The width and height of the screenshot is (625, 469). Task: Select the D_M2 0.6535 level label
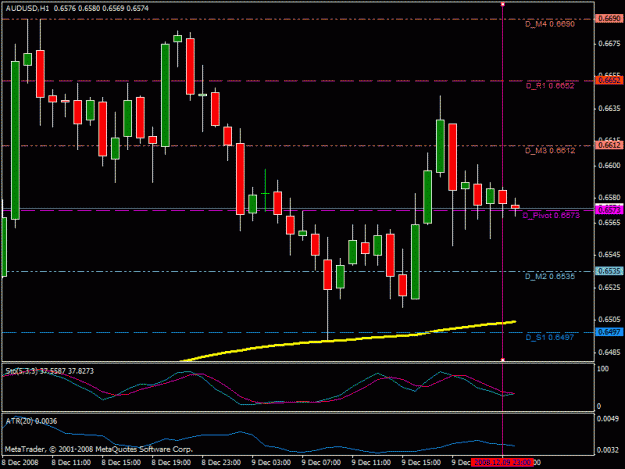[550, 276]
